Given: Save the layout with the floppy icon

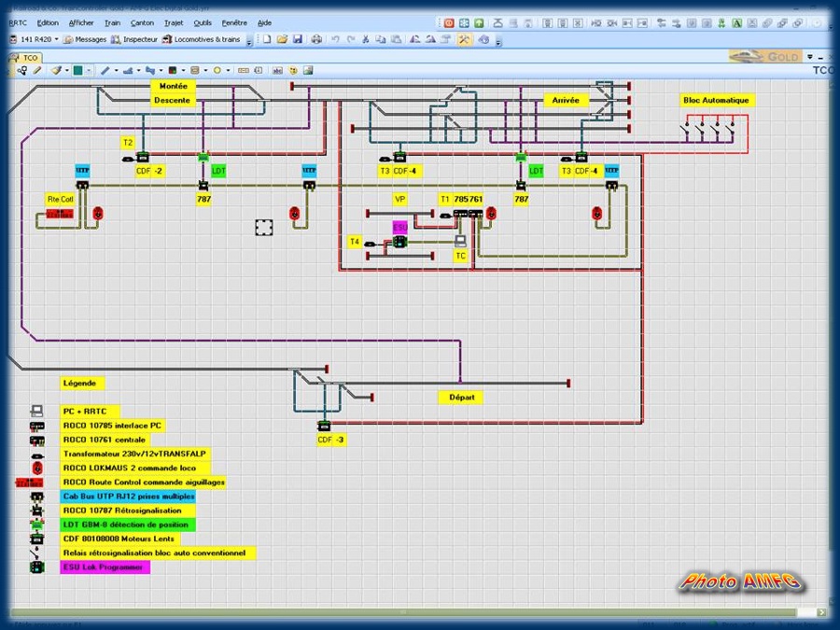Looking at the screenshot, I should point(298,39).
